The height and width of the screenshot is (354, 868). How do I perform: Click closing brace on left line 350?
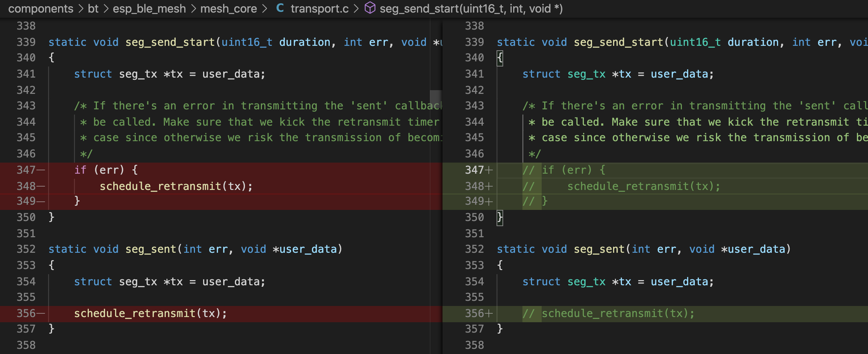pyautogui.click(x=51, y=217)
